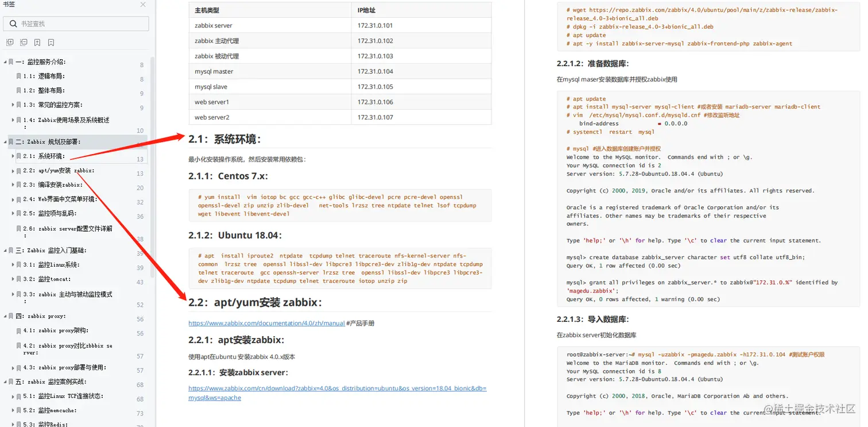Click the expand-all bookmarks icon
The width and height of the screenshot is (868, 427).
coord(9,42)
